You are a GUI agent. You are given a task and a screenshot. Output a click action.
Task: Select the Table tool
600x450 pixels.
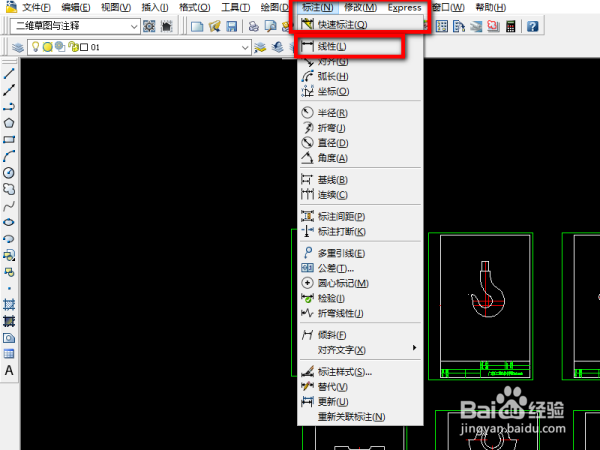point(9,354)
